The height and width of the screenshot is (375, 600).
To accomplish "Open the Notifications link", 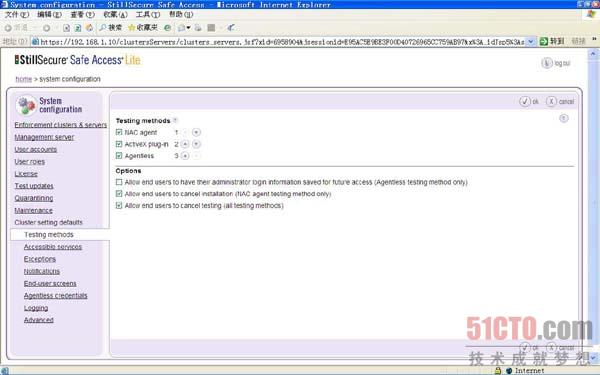I will tap(42, 271).
